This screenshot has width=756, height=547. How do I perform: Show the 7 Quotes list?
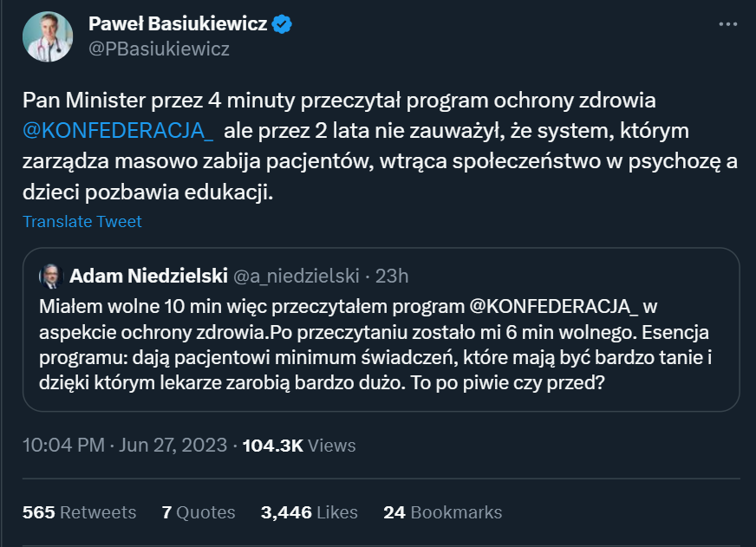[x=199, y=512]
